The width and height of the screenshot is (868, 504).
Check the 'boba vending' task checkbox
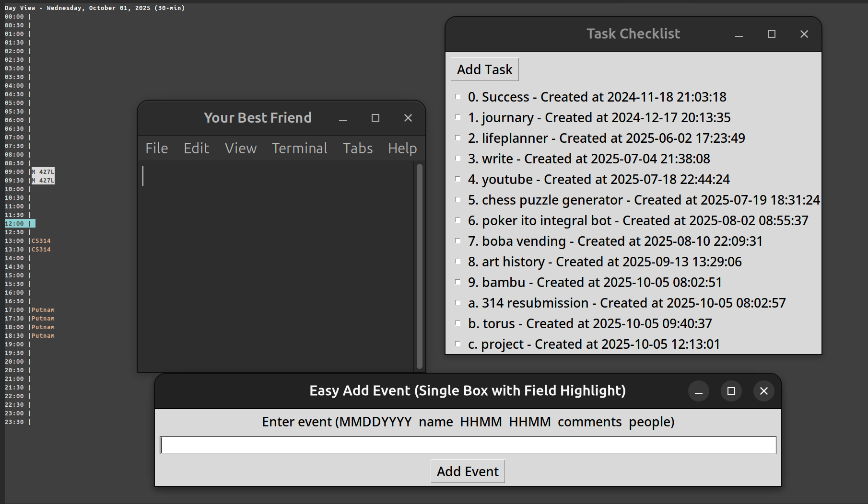(458, 241)
